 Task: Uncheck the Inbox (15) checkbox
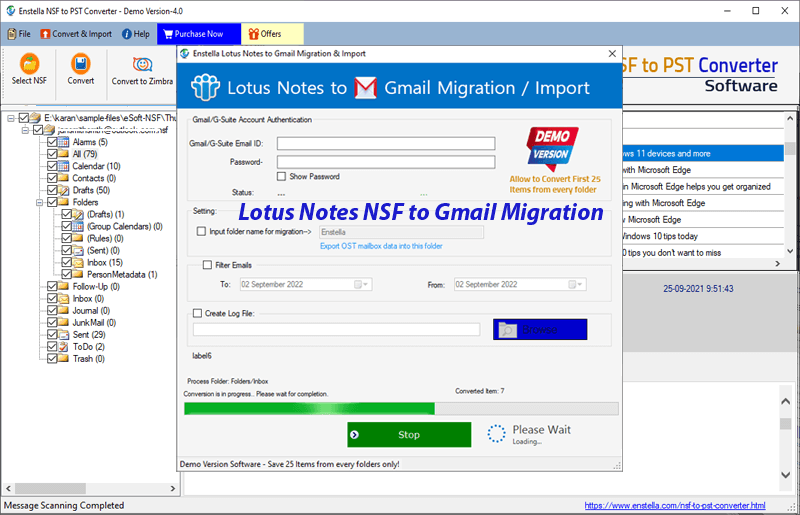coord(66,262)
